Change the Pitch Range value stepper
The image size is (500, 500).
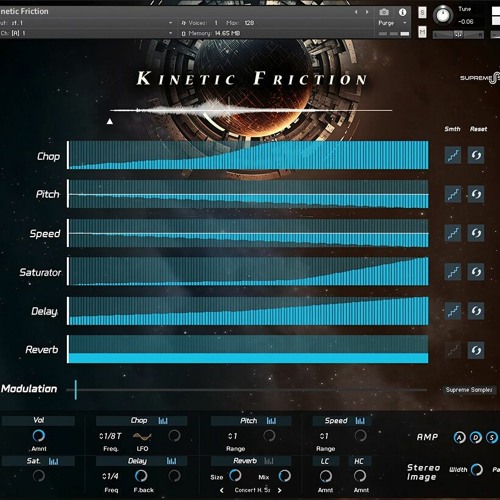232,436
